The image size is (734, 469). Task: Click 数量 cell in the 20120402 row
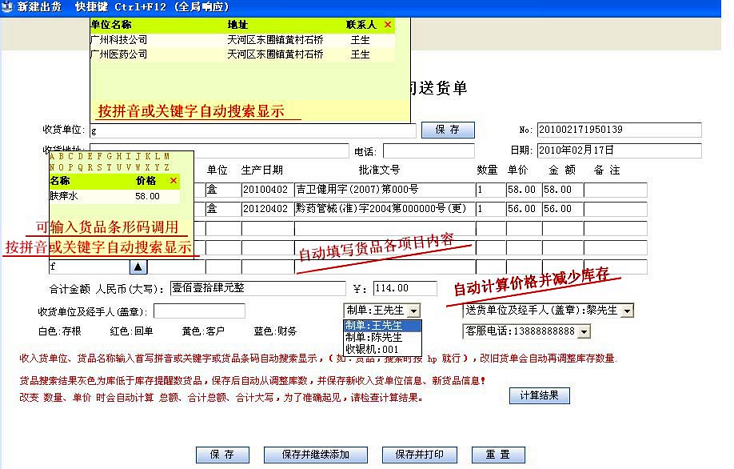491,209
